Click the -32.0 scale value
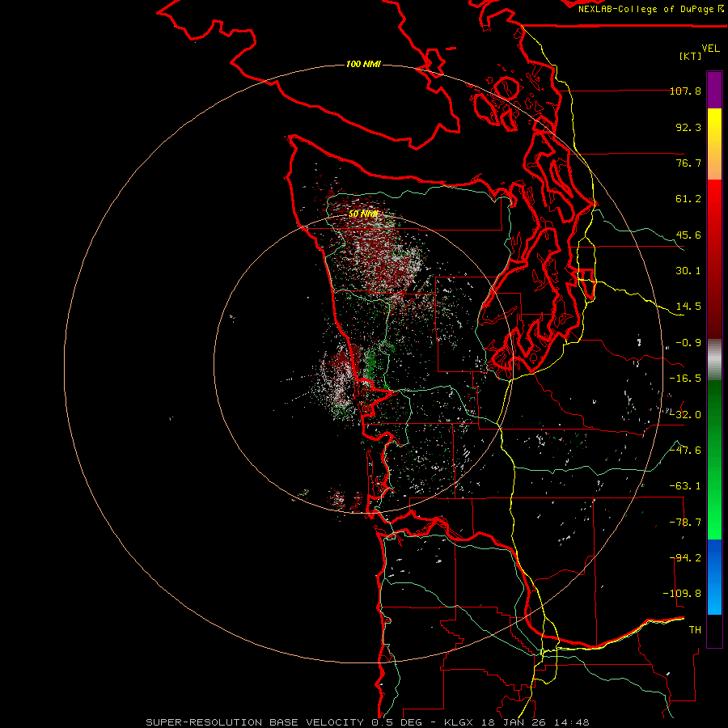 coord(685,415)
